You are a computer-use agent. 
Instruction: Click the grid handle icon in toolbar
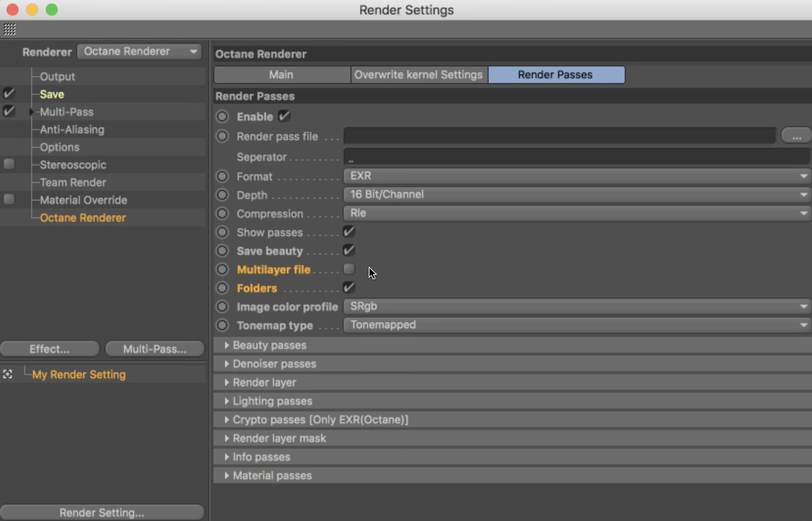click(10, 29)
